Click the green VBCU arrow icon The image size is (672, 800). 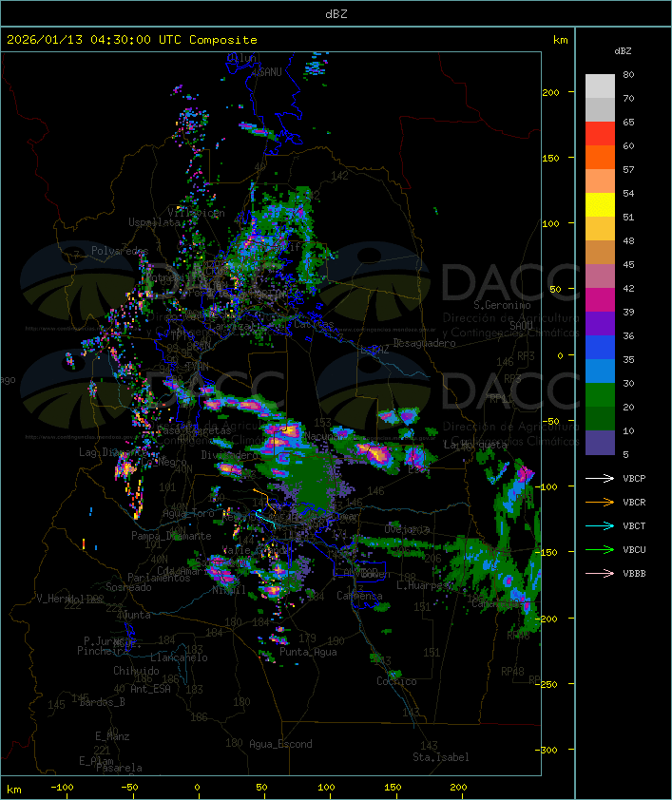click(601, 550)
